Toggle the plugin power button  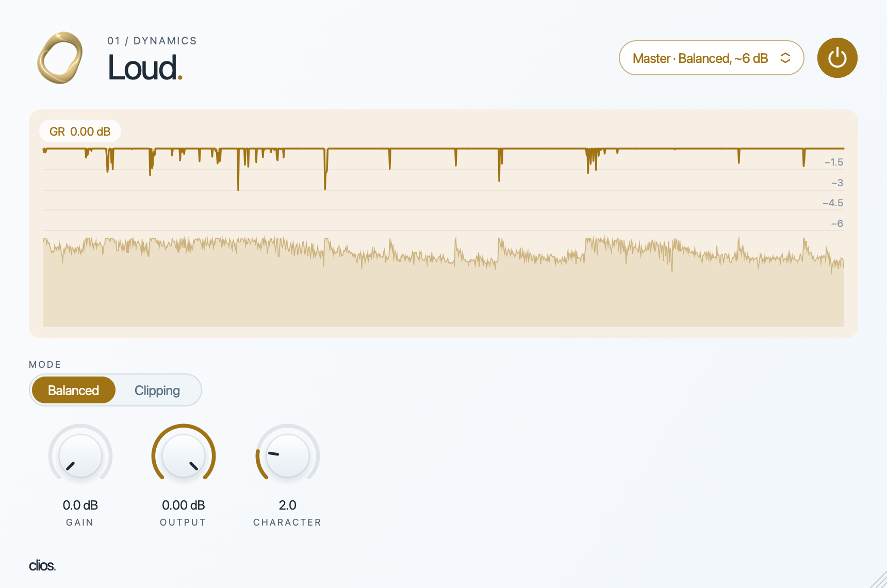coord(837,58)
